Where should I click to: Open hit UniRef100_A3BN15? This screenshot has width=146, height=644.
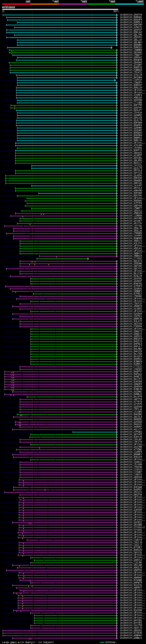pos(131,70)
